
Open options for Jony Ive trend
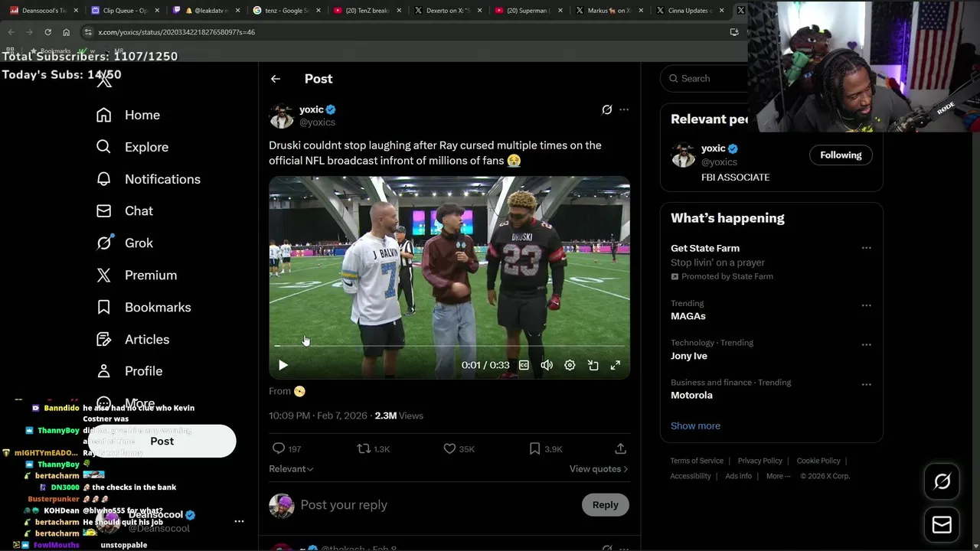[x=866, y=344]
